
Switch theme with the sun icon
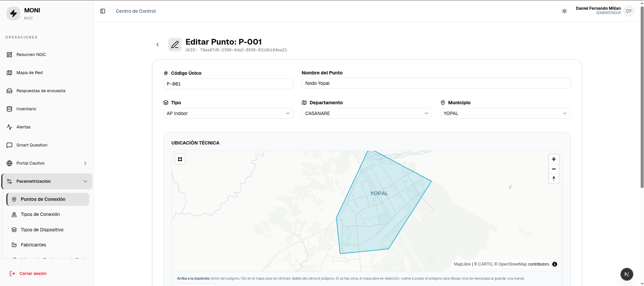click(564, 11)
